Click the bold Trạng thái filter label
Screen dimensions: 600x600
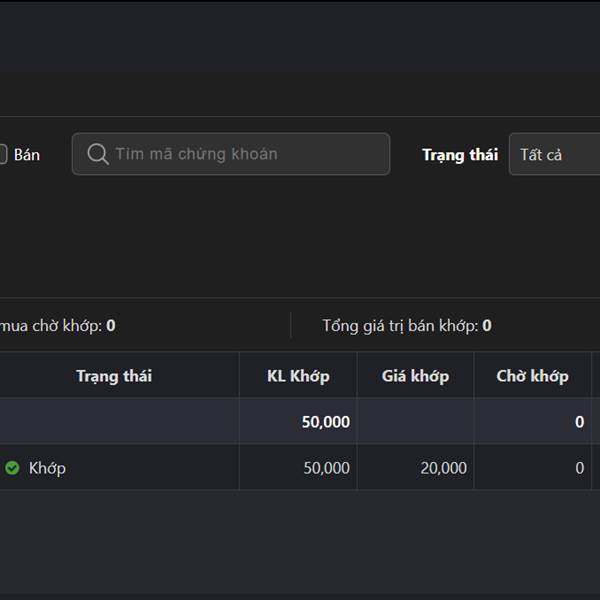pos(460,155)
